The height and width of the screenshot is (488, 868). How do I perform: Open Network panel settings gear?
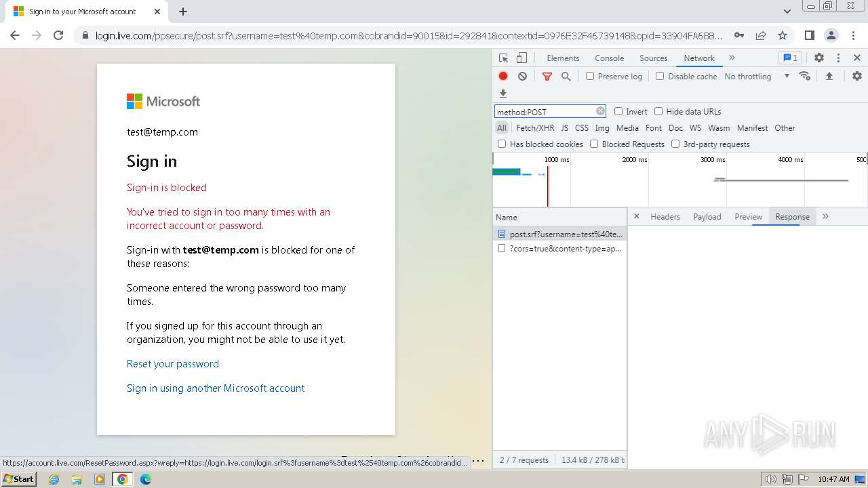point(857,76)
